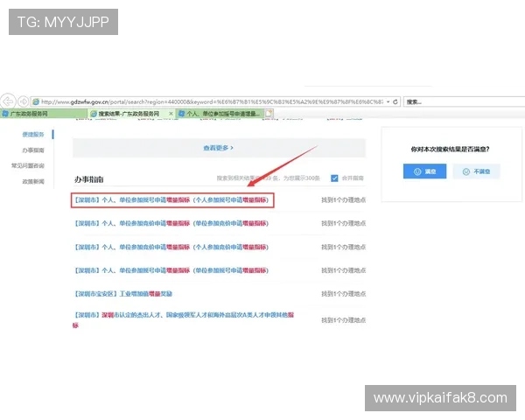
Task: Click the browser Forward arrow button
Action: point(23,101)
